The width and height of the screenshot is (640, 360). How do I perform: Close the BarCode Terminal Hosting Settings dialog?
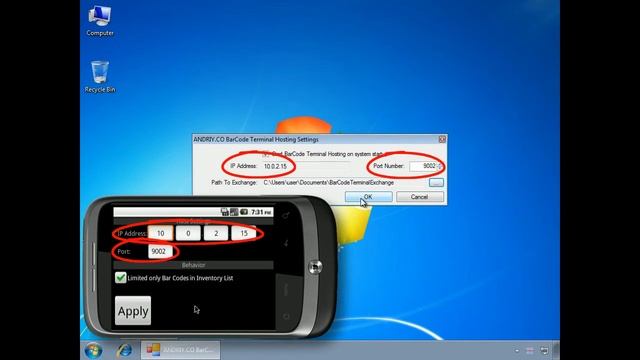pos(442,140)
